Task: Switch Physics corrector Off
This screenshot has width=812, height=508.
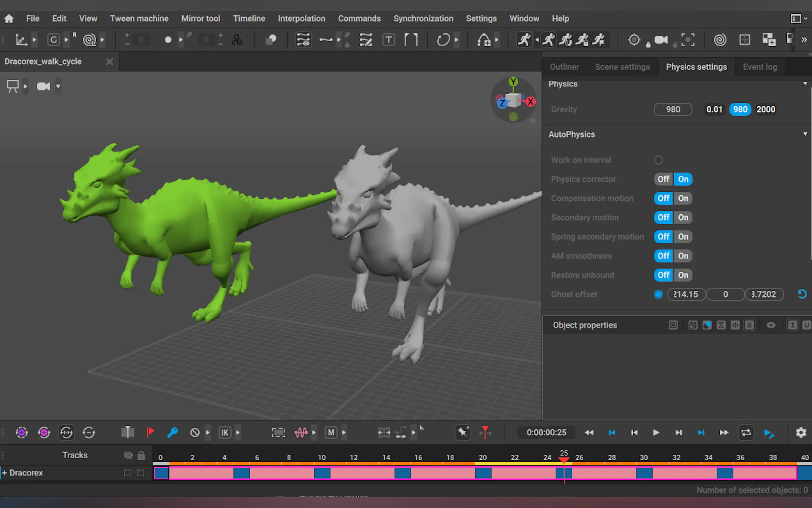Action: tap(663, 179)
